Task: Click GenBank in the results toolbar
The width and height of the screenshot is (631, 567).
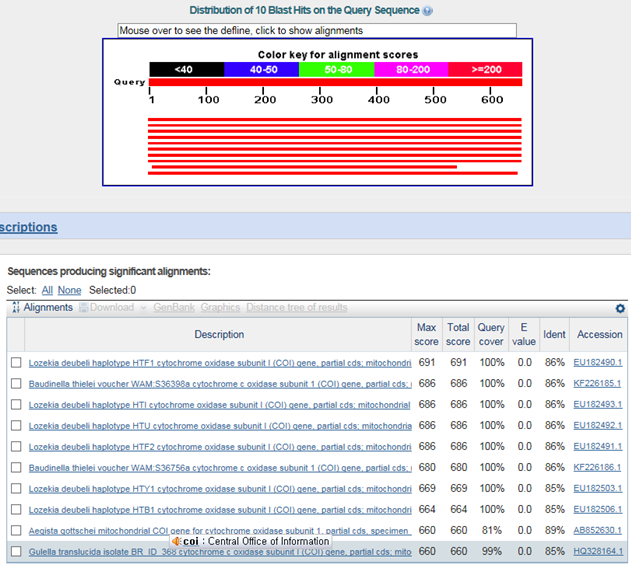Action: [x=174, y=307]
